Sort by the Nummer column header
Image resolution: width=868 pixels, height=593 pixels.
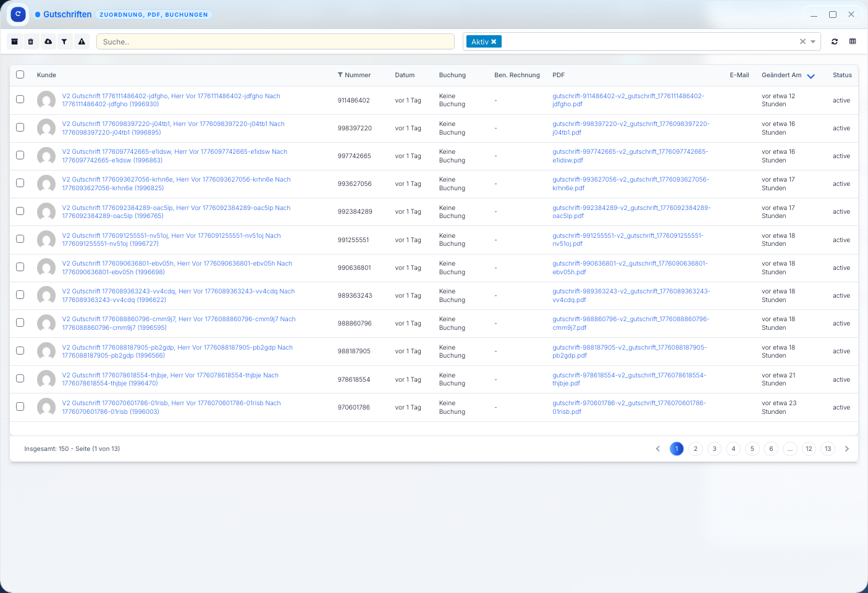(x=357, y=75)
